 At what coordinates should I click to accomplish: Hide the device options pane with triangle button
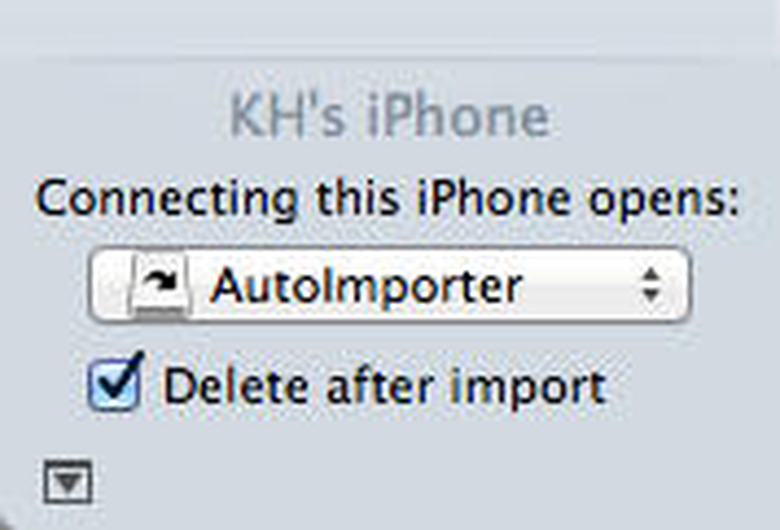(x=68, y=482)
